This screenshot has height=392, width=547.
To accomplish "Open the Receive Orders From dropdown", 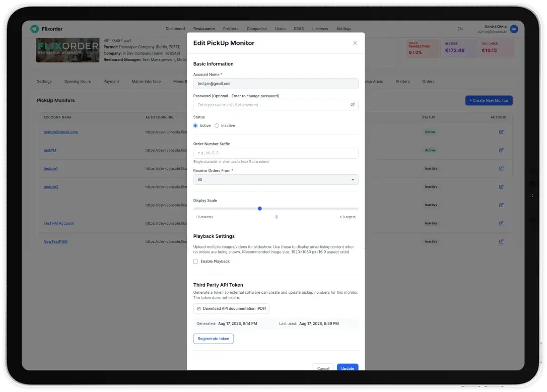I will coord(276,179).
